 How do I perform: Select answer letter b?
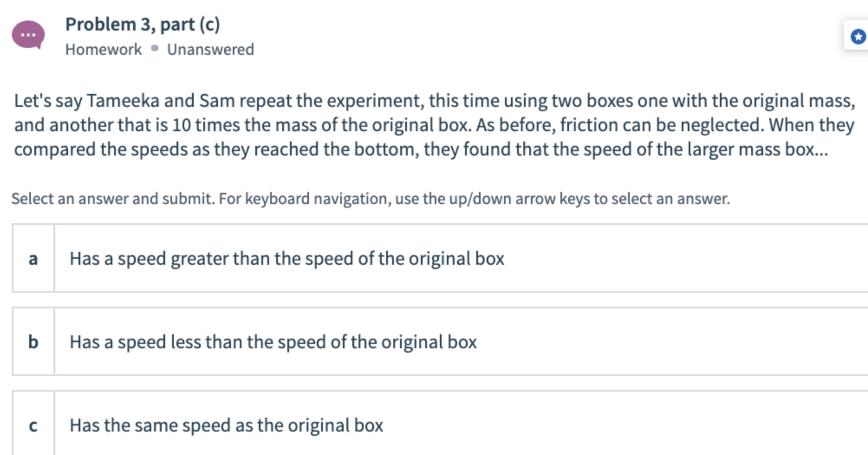coord(33,342)
